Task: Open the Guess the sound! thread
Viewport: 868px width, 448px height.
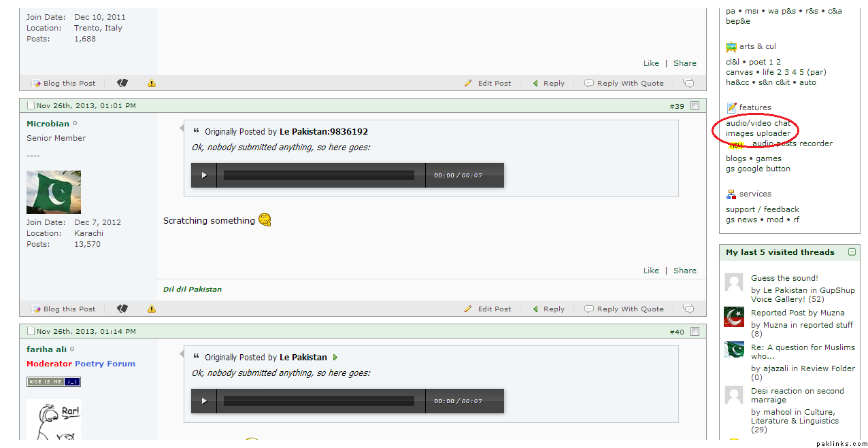Action: click(x=784, y=278)
